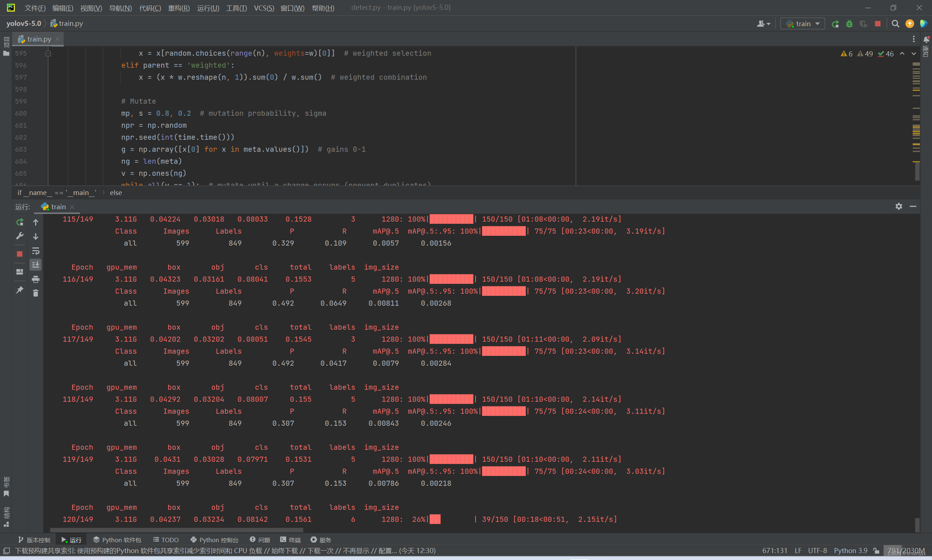The width and height of the screenshot is (932, 560).
Task: Click the console horizontal scrollbar
Action: pyautogui.click(x=176, y=530)
